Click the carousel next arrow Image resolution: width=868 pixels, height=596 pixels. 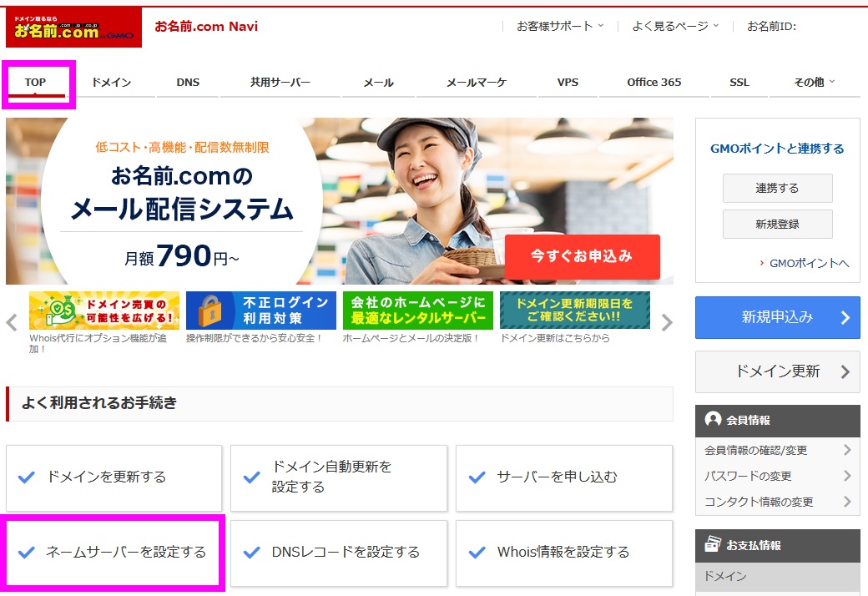pos(667,322)
